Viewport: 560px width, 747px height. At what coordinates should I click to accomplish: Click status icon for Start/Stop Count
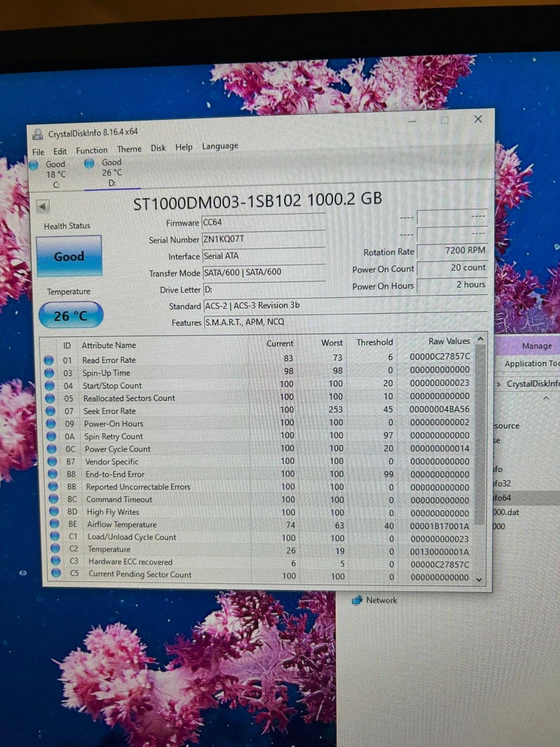click(50, 385)
